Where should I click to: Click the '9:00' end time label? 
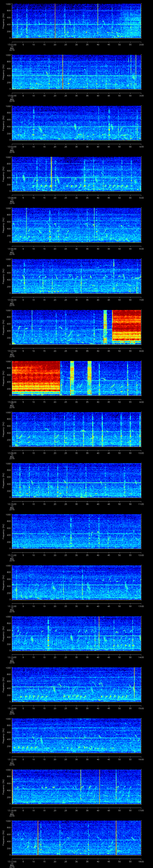141,402
